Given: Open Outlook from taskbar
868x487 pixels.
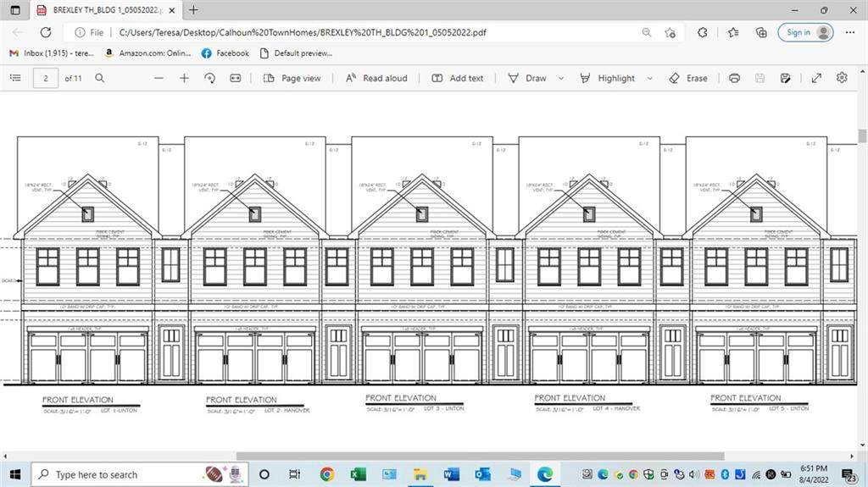Looking at the screenshot, I should (x=482, y=474).
